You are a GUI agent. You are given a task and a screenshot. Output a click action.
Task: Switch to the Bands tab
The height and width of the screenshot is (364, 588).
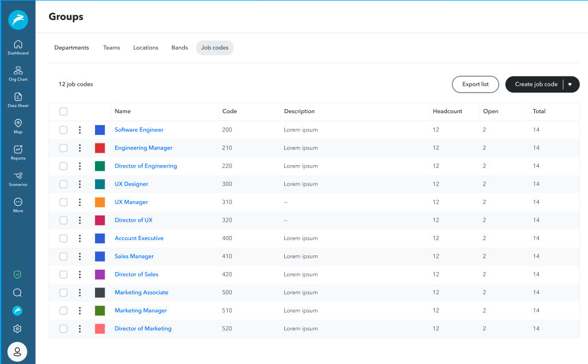(180, 48)
